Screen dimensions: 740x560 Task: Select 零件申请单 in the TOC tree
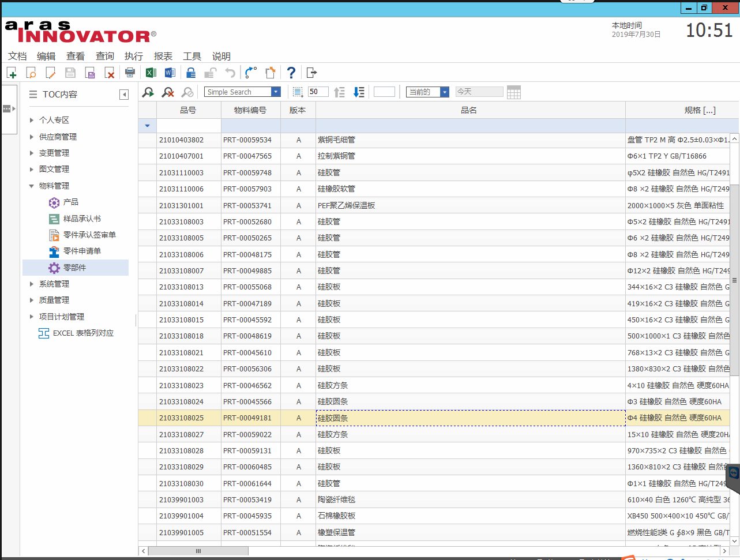pyautogui.click(x=82, y=251)
